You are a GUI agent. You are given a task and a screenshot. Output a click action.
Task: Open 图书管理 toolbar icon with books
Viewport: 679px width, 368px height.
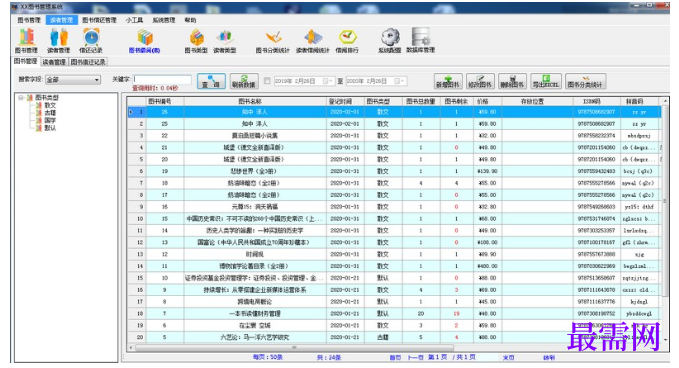[x=26, y=41]
